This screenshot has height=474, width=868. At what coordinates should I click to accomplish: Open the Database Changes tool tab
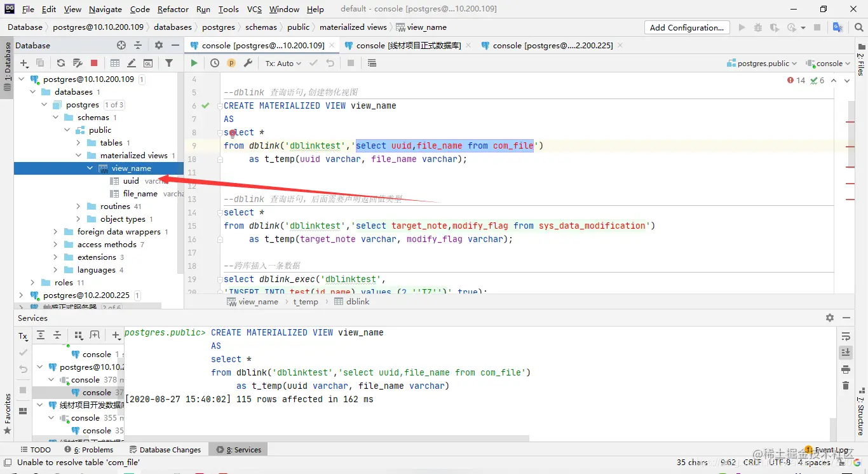[165, 449]
